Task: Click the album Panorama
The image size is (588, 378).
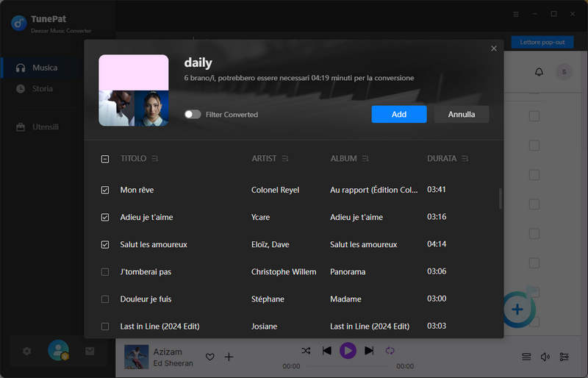Action: 348,272
